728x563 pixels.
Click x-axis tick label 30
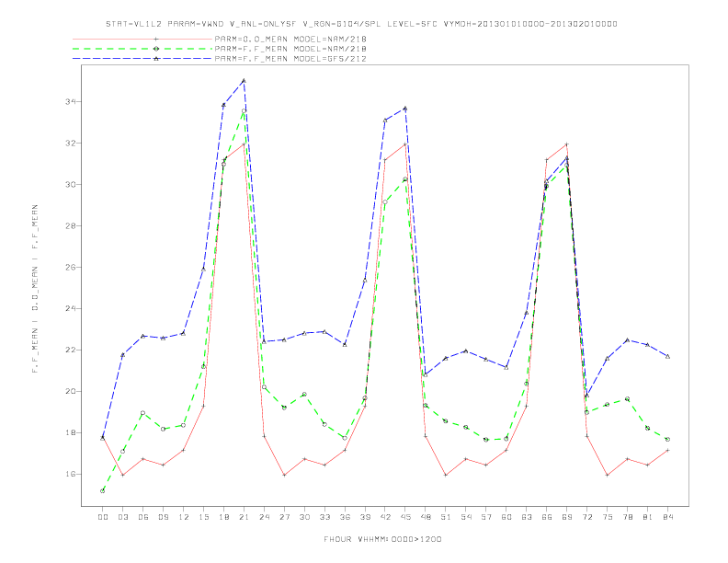point(304,517)
